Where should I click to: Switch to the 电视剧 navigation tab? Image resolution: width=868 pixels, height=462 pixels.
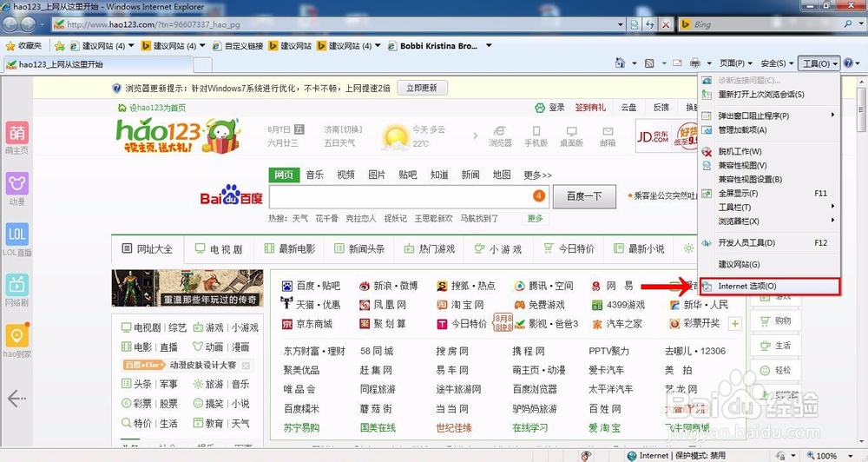coord(219,248)
